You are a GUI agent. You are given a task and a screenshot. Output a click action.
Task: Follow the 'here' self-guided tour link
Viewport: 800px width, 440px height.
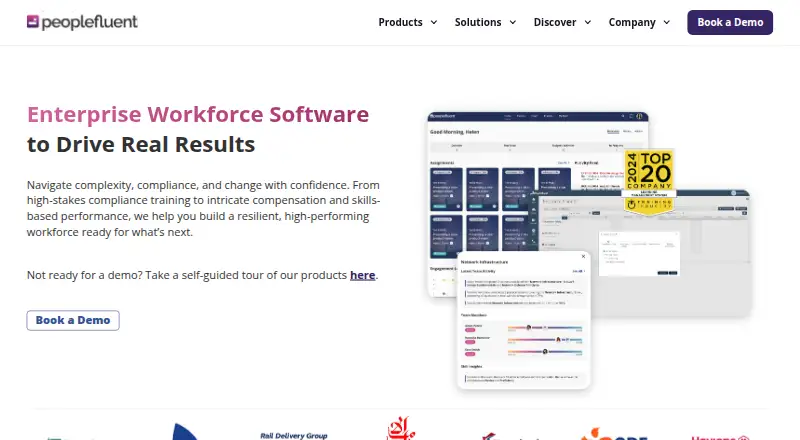click(362, 275)
